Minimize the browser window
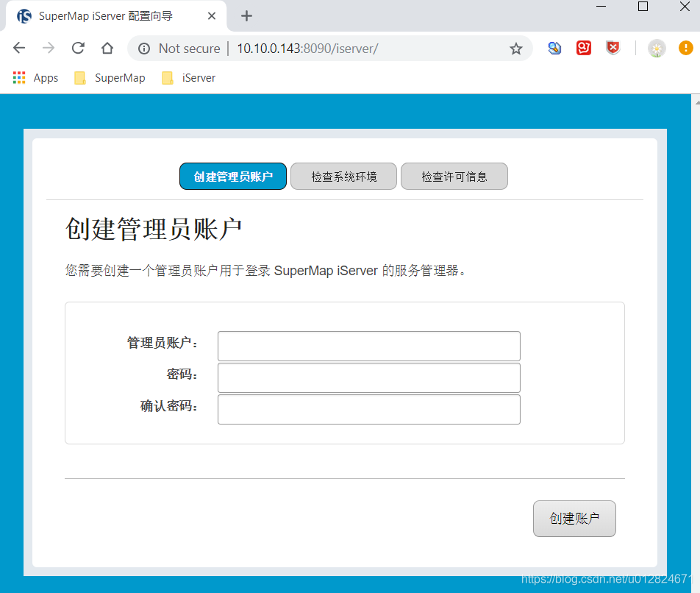 point(601,6)
